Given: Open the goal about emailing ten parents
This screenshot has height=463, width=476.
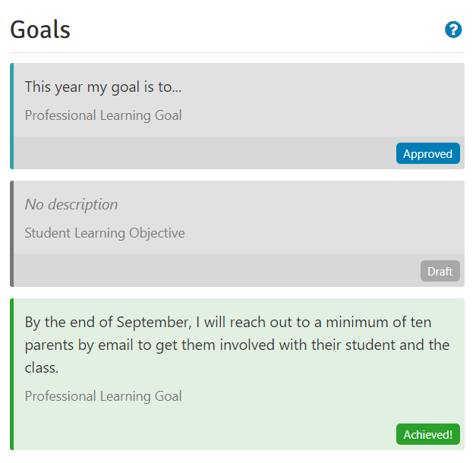Looking at the screenshot, I should click(x=237, y=345).
